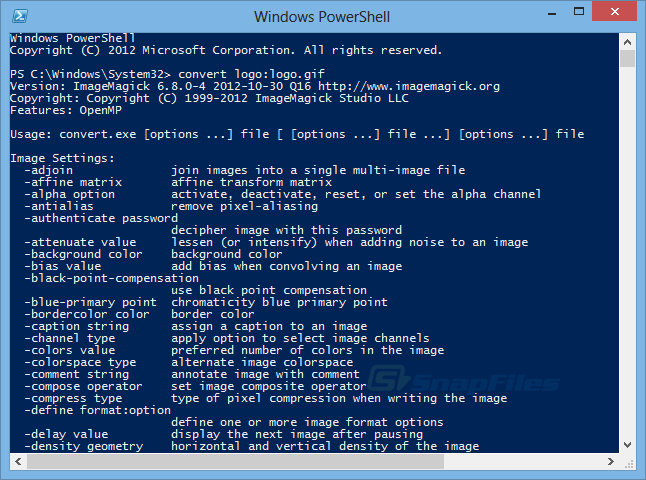Click the scrollbar down arrow
646x480 pixels.
[627, 445]
